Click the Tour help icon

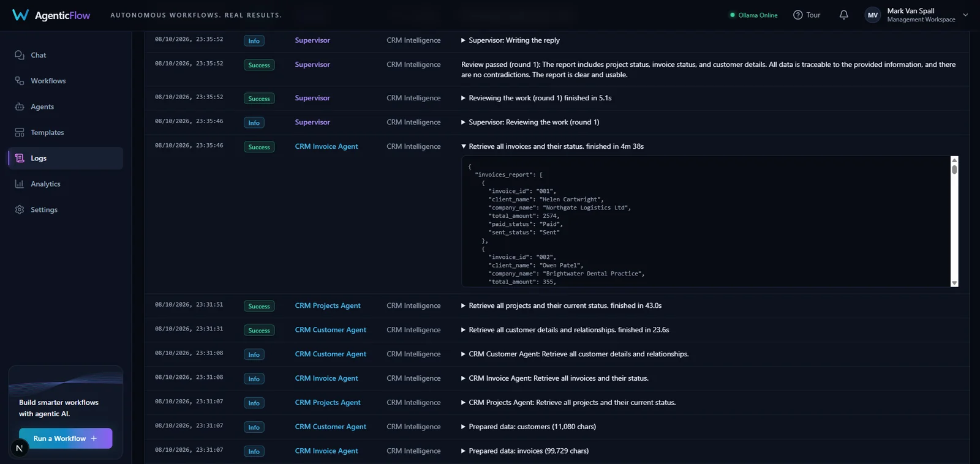point(797,15)
